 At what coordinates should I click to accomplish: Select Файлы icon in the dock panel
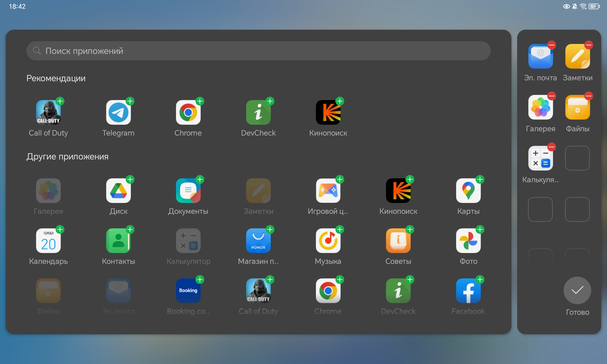click(x=578, y=107)
